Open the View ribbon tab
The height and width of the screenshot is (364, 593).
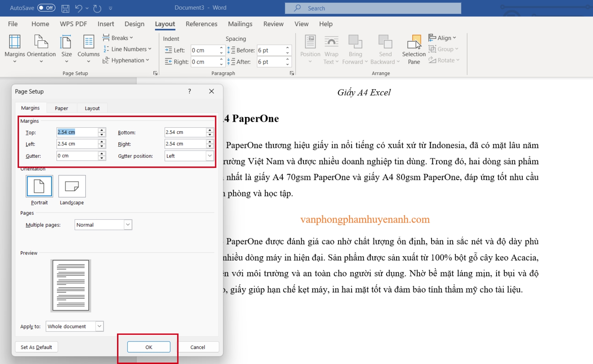pos(301,24)
